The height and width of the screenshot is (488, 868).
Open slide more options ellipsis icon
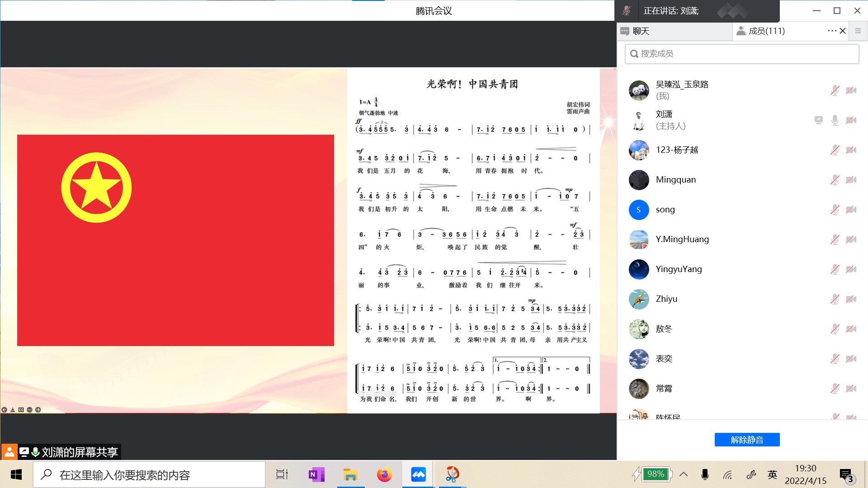[29, 410]
